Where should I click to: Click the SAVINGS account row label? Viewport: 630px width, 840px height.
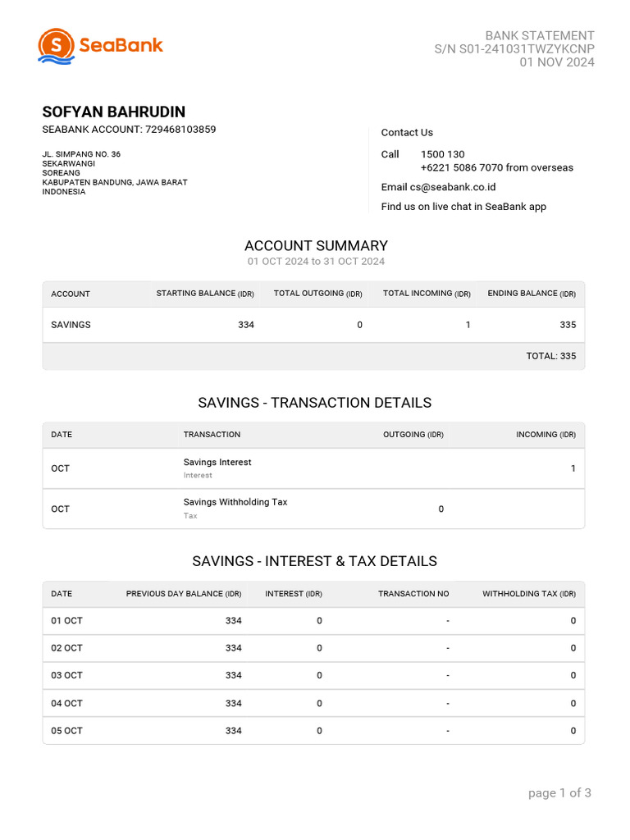(x=71, y=325)
